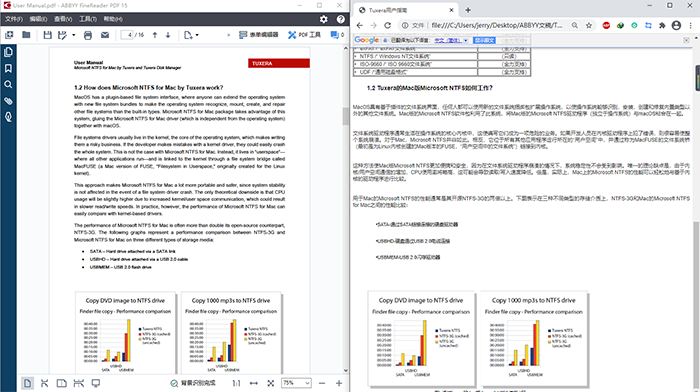Viewport: 700px width, 392px height.
Task: Click the open folder icon in FineReader
Action: pyautogui.click(x=26, y=35)
